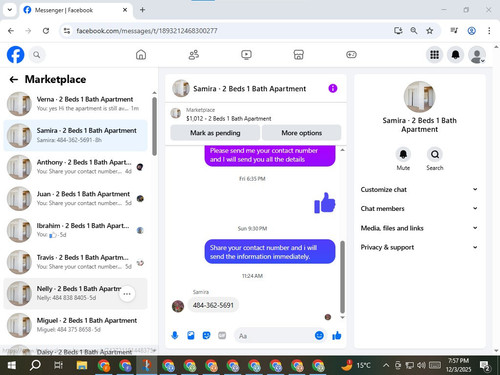Open the Gaming icon in the top navigation
The width and height of the screenshot is (500, 375).
pos(351,55)
